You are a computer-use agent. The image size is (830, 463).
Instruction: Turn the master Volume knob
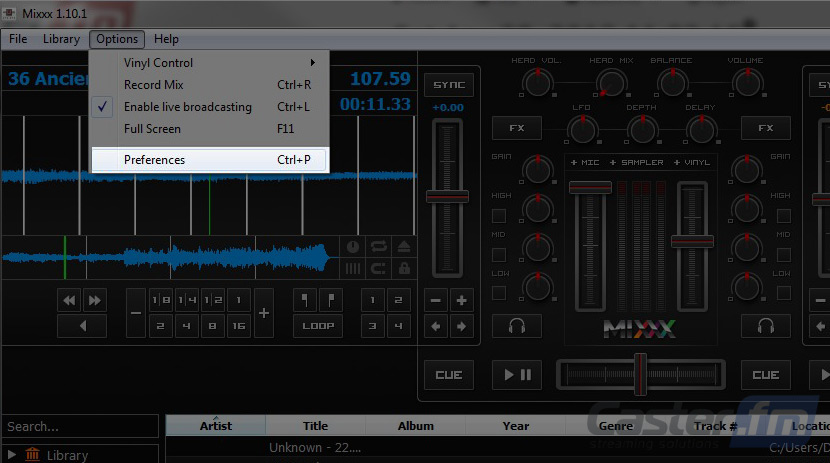tap(747, 83)
